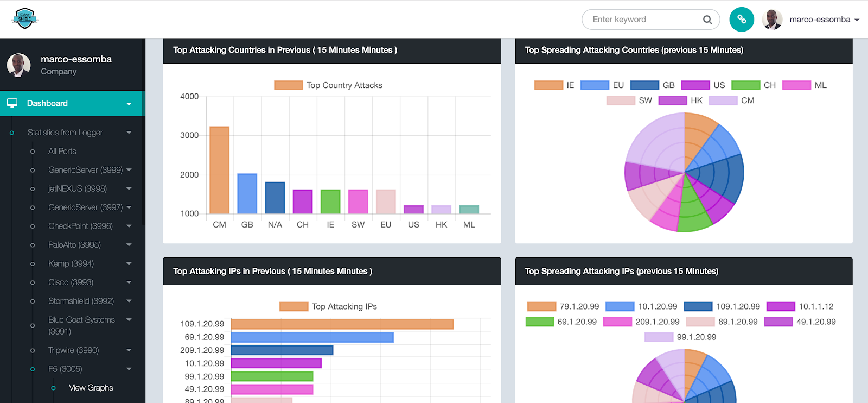Click the Cyber Shield logo
868x403 pixels.
point(25,18)
